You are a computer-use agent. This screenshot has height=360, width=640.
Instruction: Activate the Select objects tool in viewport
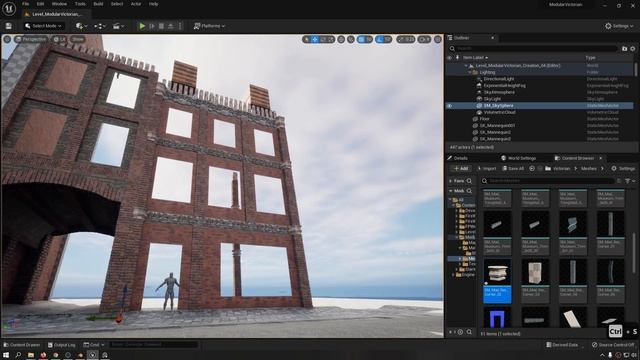point(306,40)
